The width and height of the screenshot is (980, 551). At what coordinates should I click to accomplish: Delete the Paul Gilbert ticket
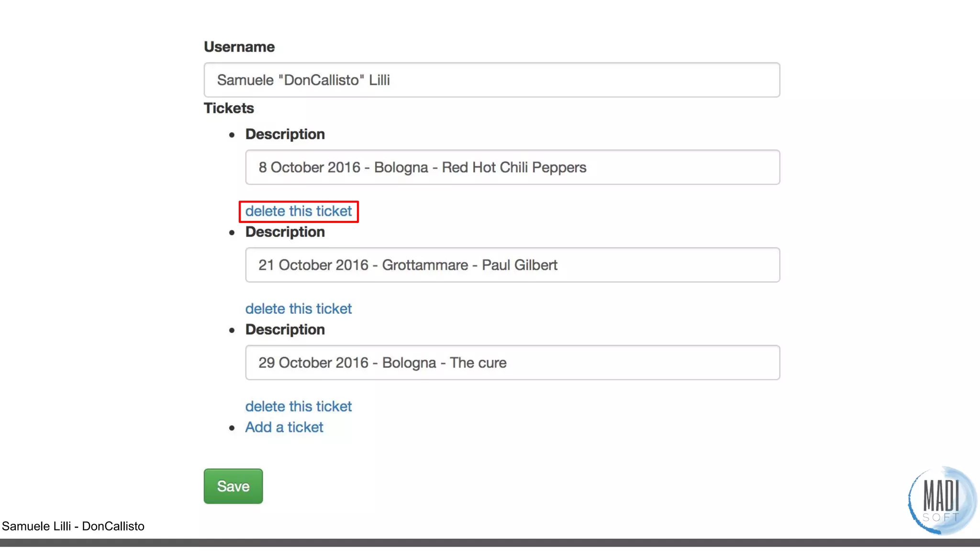(298, 309)
